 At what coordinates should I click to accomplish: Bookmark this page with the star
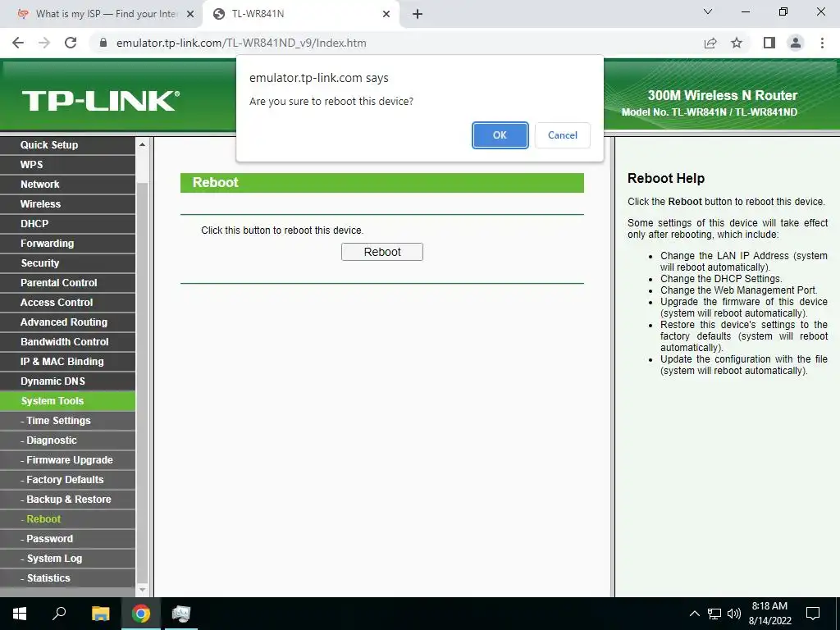(737, 43)
